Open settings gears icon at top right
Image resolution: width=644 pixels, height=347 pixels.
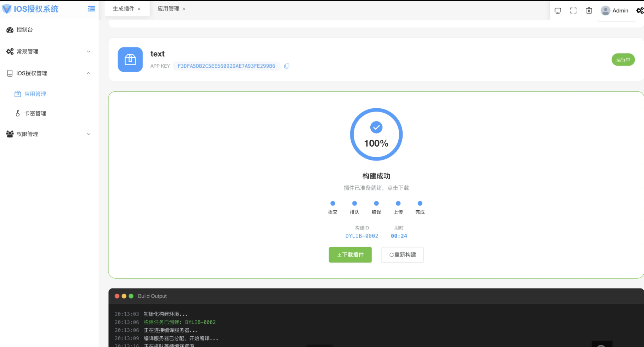[639, 11]
